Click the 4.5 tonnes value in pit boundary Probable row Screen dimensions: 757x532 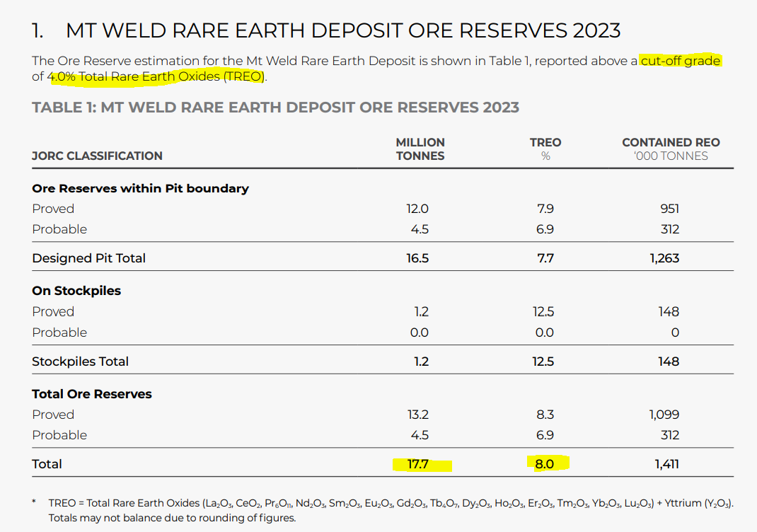[420, 229]
